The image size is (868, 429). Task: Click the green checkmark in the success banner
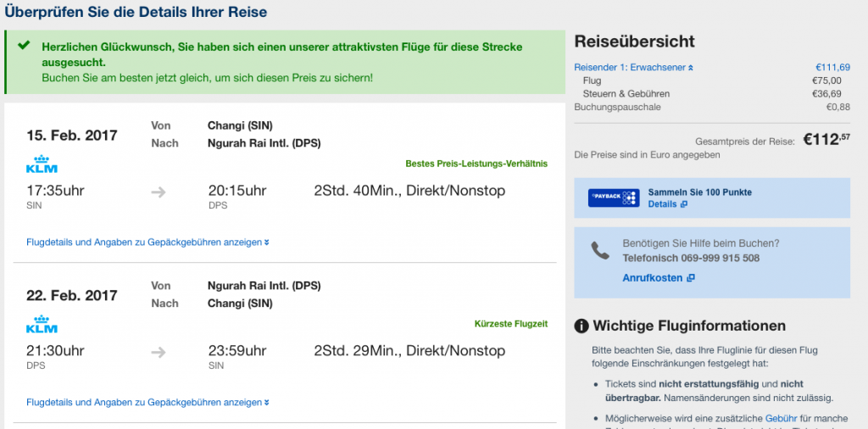[x=24, y=47]
